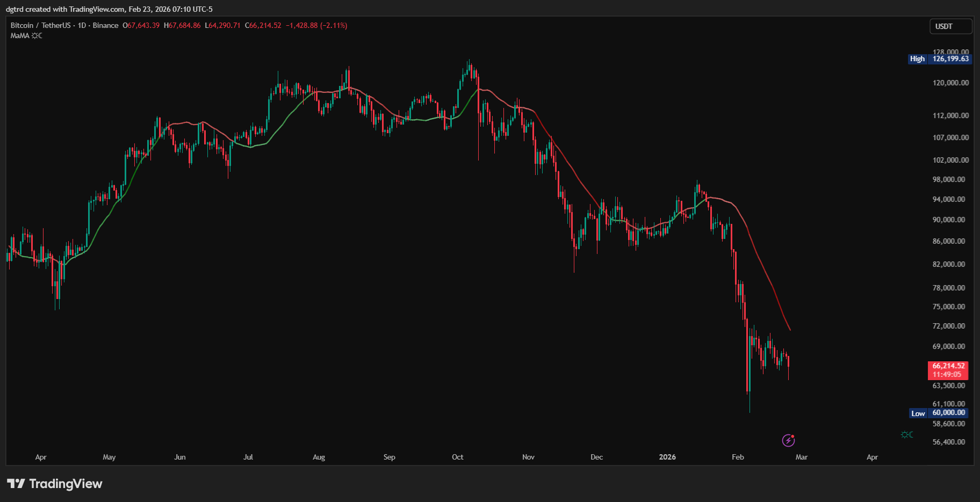Viewport: 980px width, 502px height.
Task: Click the 86,000.00 price axis label
Action: pyautogui.click(x=949, y=242)
